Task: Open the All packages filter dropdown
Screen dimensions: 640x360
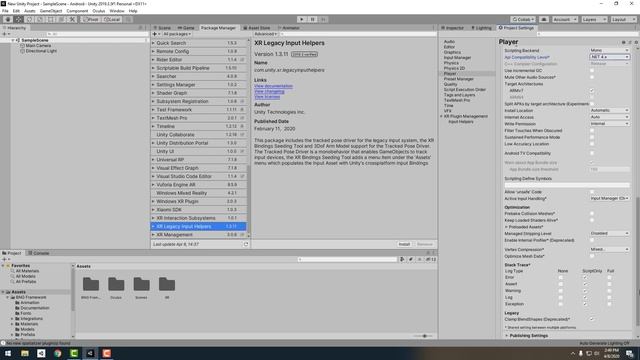Action: (177, 34)
